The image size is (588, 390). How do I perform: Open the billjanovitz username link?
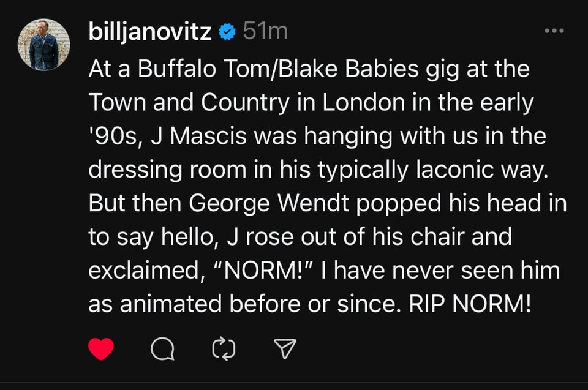pos(150,32)
